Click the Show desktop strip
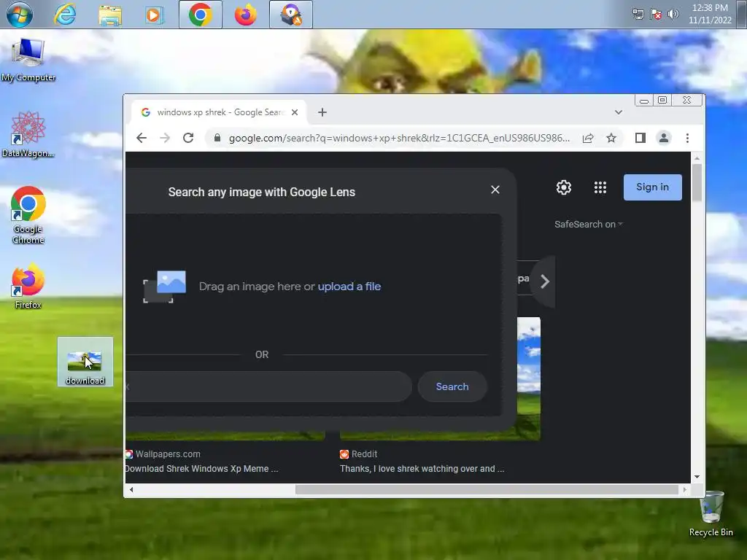Viewport: 747px width, 560px height. click(743, 15)
